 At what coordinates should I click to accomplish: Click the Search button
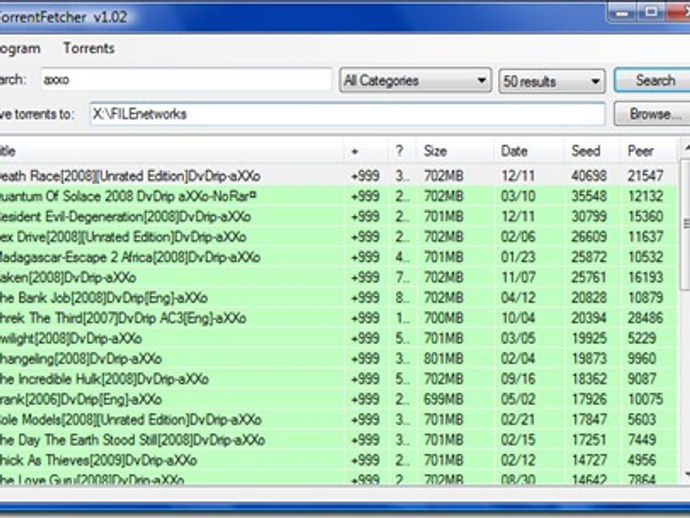[652, 80]
